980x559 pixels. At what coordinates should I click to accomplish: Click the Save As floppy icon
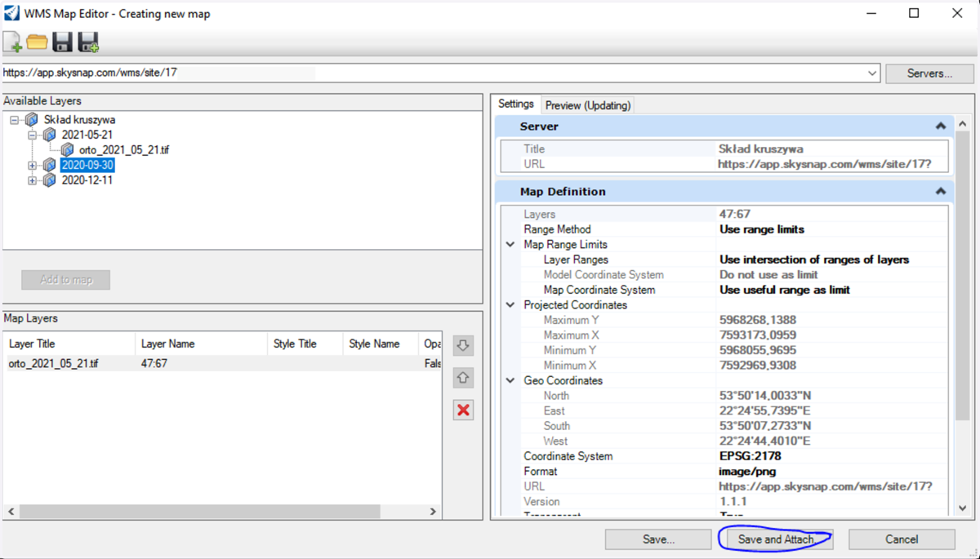[x=88, y=42]
